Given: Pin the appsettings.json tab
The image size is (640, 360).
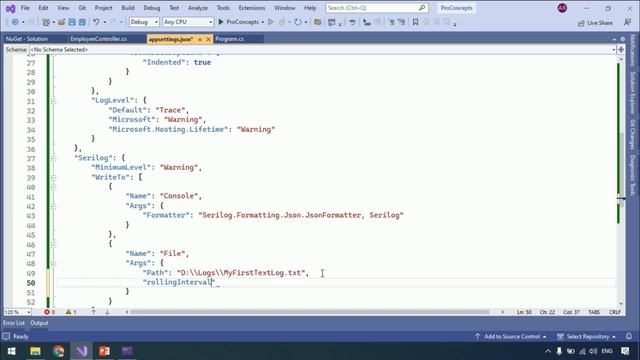Looking at the screenshot, I should pos(200,39).
